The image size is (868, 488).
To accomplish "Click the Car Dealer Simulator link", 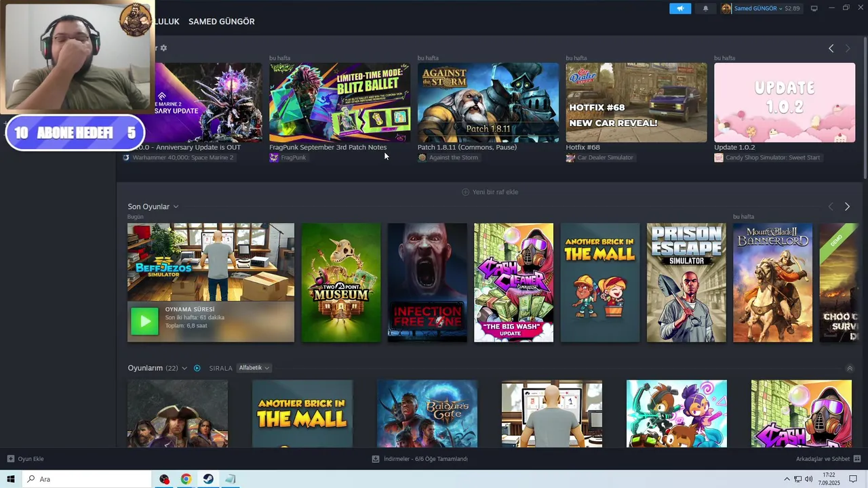I will tap(605, 157).
